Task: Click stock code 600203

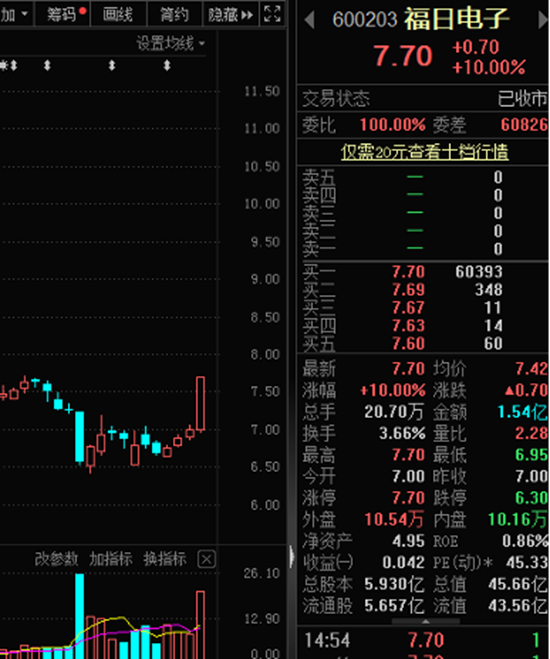Action: click(365, 20)
